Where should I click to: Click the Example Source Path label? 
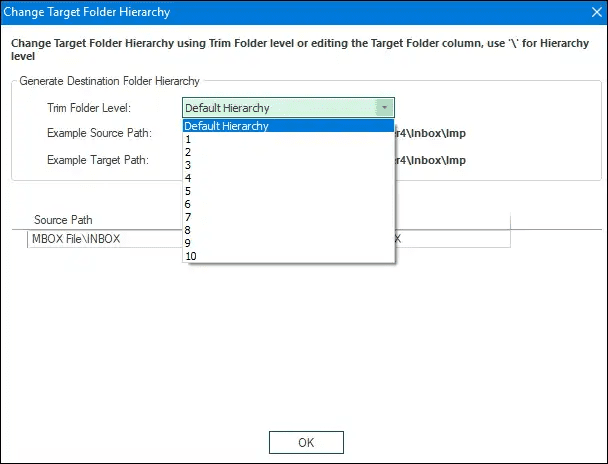click(100, 133)
